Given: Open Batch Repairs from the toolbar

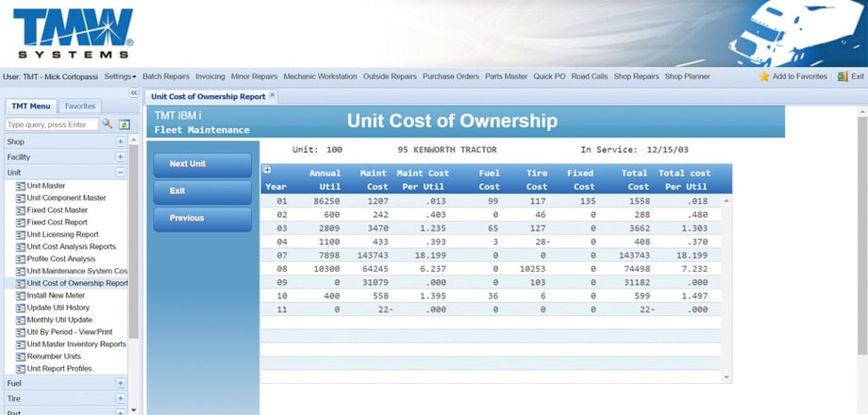Looking at the screenshot, I should click(165, 76).
